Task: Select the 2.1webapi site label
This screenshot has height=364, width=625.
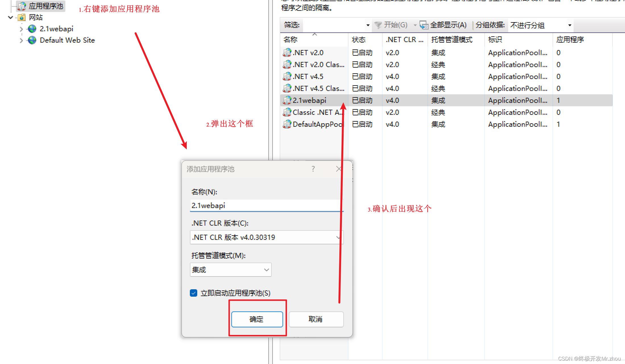Action: coord(56,29)
